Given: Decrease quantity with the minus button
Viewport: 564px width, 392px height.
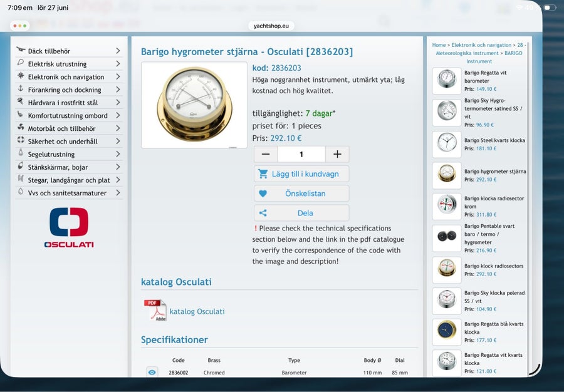Looking at the screenshot, I should click(x=266, y=154).
